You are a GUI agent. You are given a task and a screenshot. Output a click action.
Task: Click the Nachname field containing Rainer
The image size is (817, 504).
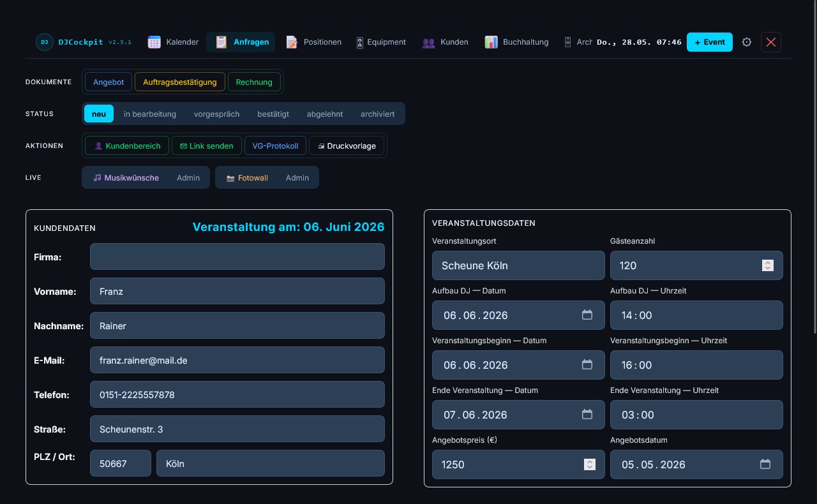[x=237, y=325]
